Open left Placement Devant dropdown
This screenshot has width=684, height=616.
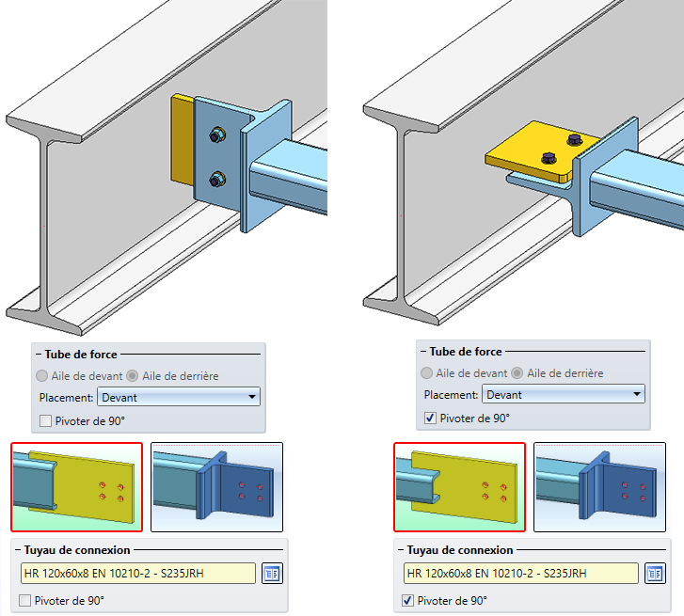pyautogui.click(x=179, y=397)
